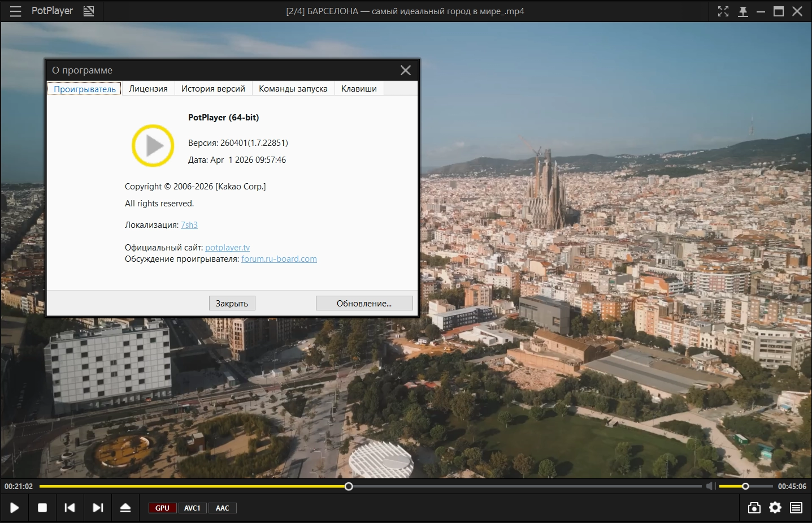The width and height of the screenshot is (812, 523).
Task: Skip to the previous track
Action: tap(70, 508)
